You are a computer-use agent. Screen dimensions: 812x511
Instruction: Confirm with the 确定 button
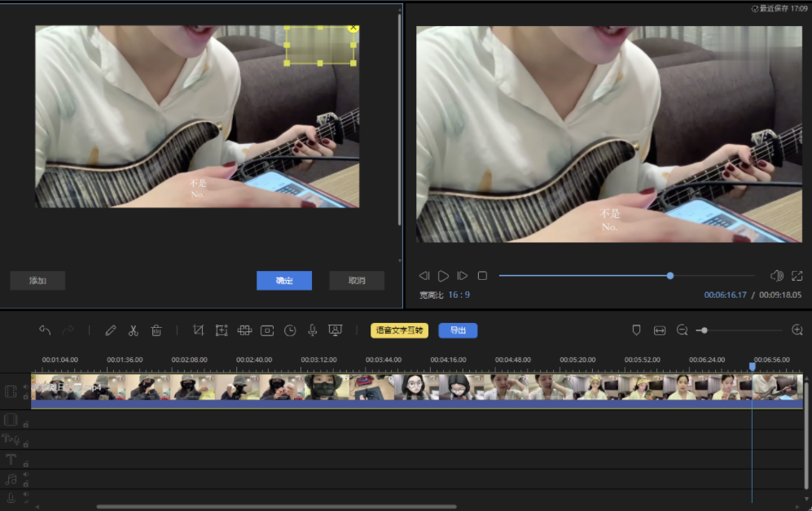click(284, 281)
